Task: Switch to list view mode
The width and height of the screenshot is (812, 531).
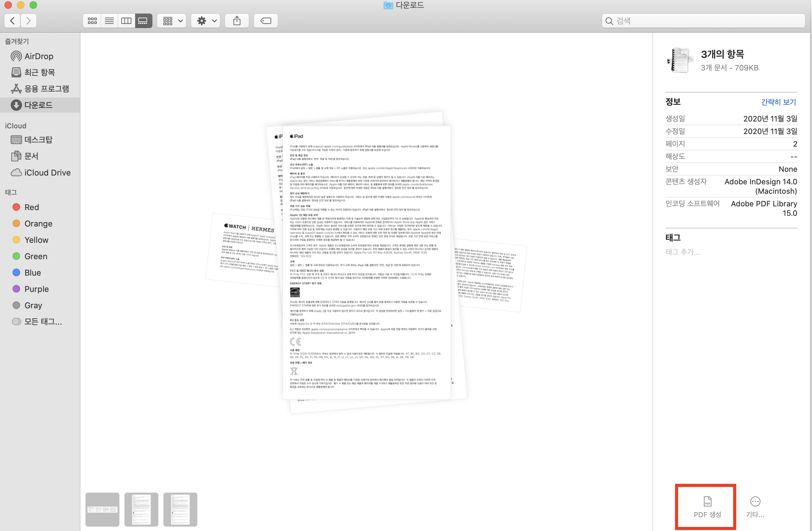Action: pos(109,21)
